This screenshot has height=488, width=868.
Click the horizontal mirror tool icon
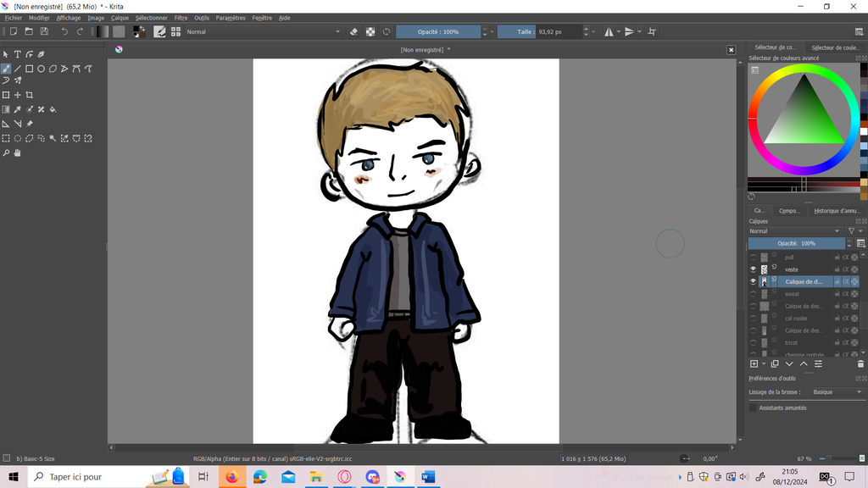click(x=609, y=31)
